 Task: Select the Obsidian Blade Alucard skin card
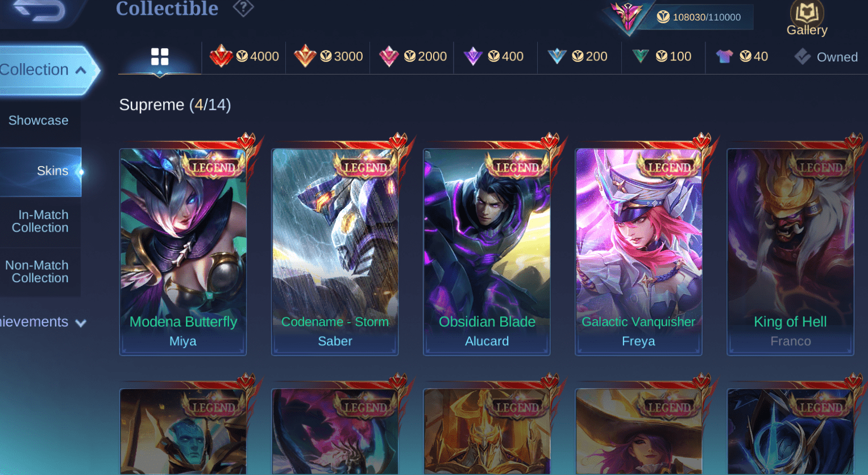[x=487, y=251]
